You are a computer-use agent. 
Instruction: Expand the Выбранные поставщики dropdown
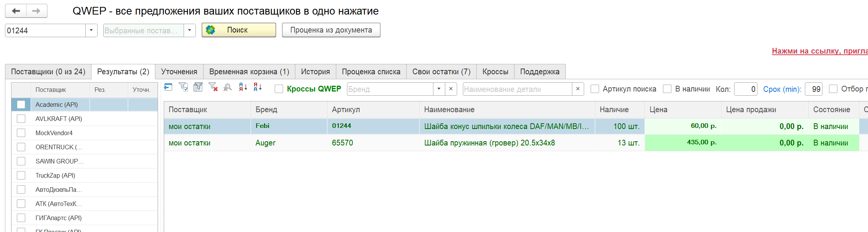[x=189, y=30]
